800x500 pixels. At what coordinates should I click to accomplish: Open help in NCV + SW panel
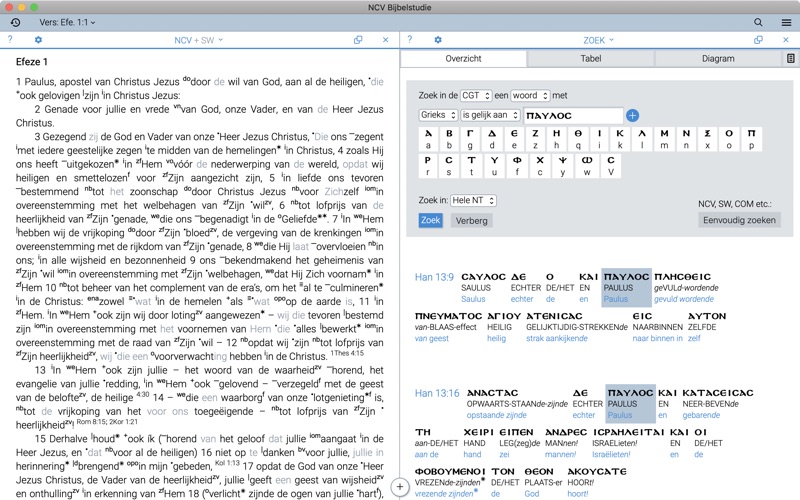click(10, 40)
